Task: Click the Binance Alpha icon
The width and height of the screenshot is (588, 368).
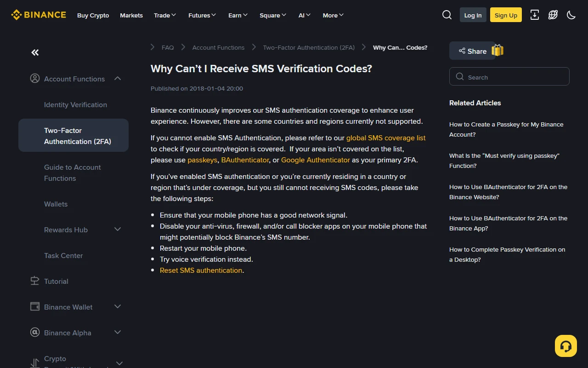Action: point(35,332)
